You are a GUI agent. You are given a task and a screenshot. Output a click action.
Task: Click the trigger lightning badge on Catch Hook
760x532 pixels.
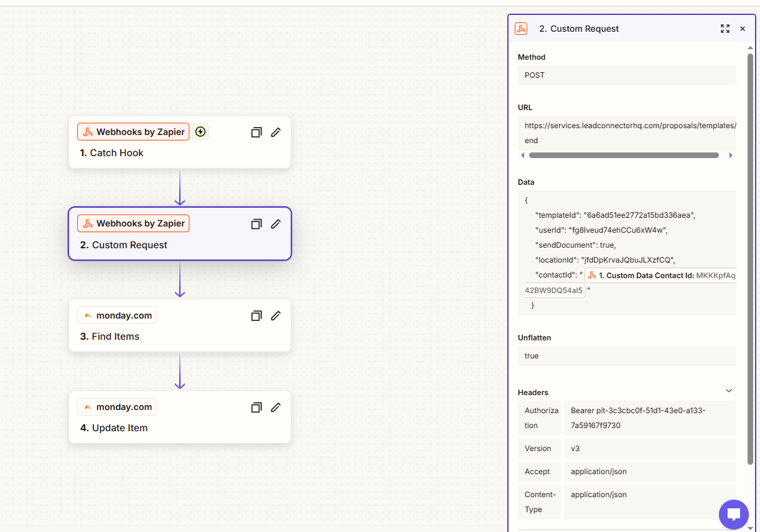point(200,132)
